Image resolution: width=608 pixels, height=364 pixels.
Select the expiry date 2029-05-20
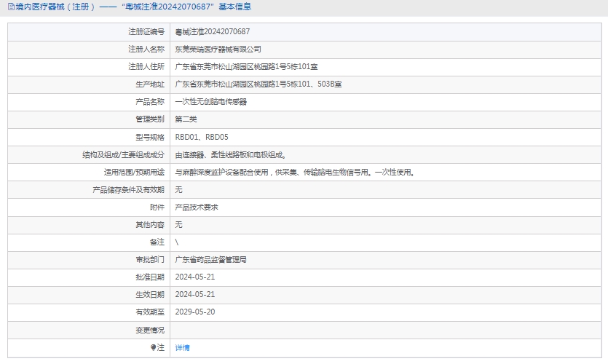tap(195, 312)
